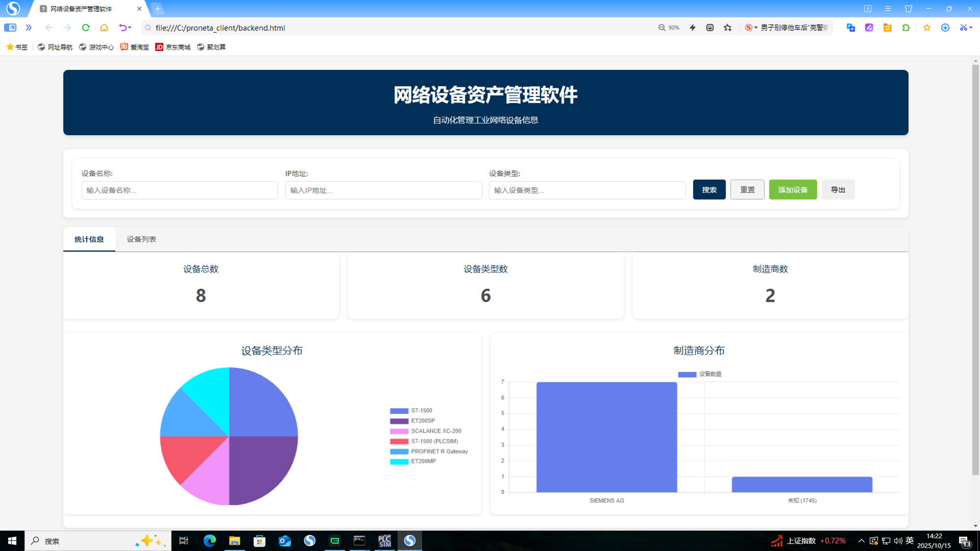Expand the sidebar double-chevron
The width and height of the screenshot is (980, 551).
click(29, 28)
